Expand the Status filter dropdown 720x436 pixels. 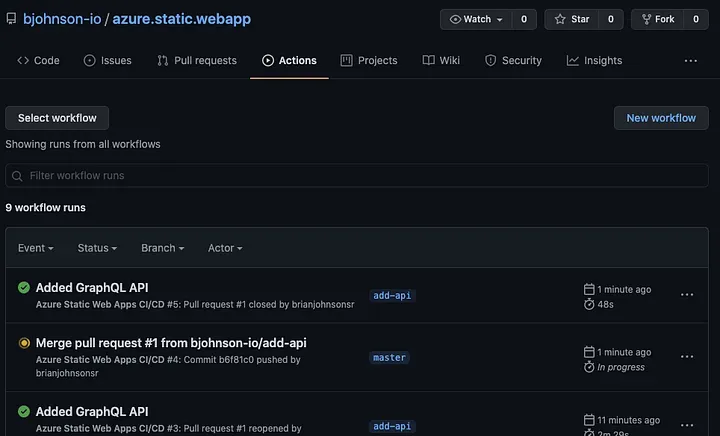tap(97, 248)
